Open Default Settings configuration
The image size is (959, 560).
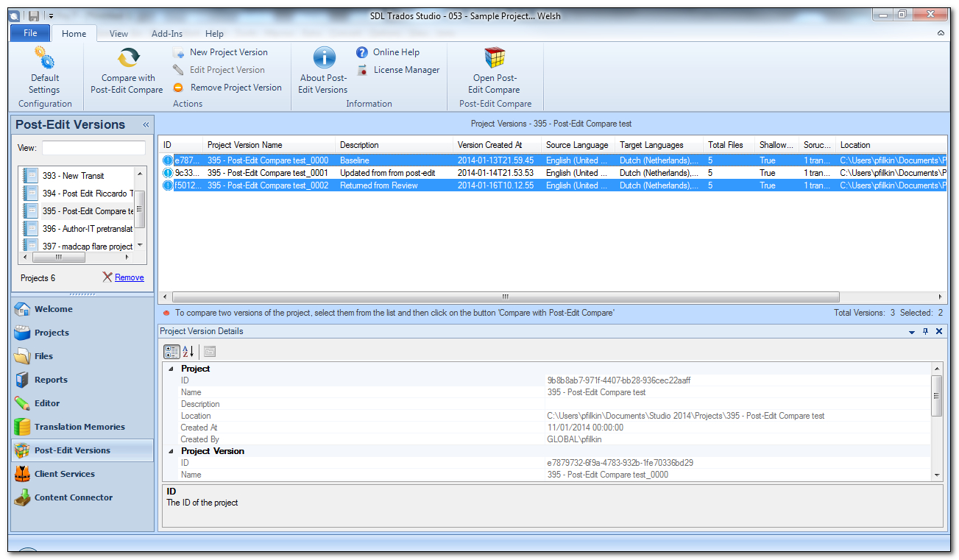click(x=44, y=71)
